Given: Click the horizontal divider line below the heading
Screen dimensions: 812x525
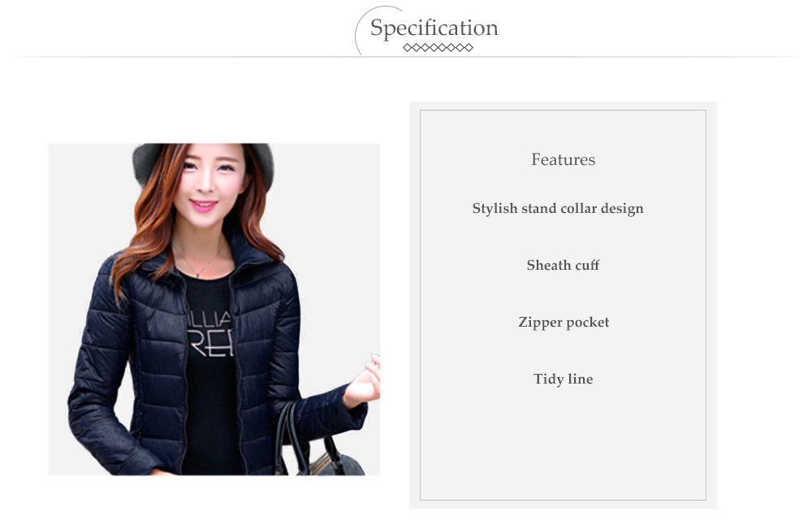Looking at the screenshot, I should (x=406, y=57).
